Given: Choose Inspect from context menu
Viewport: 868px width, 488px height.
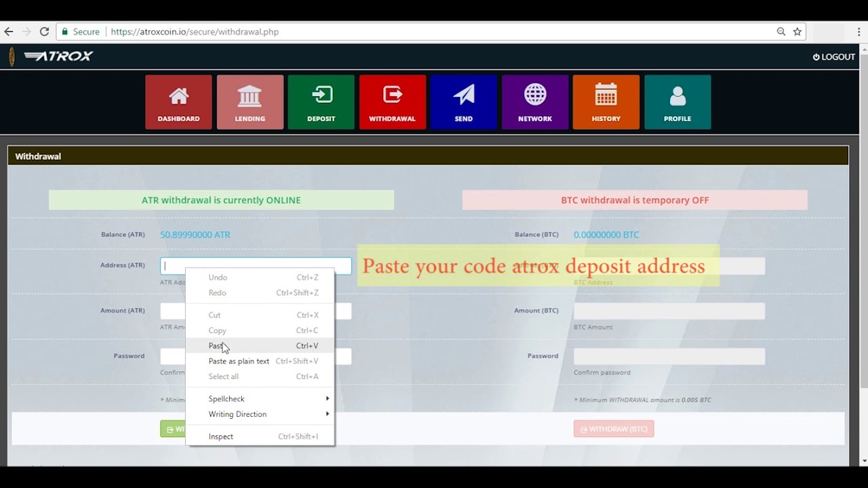Looking at the screenshot, I should [260, 436].
